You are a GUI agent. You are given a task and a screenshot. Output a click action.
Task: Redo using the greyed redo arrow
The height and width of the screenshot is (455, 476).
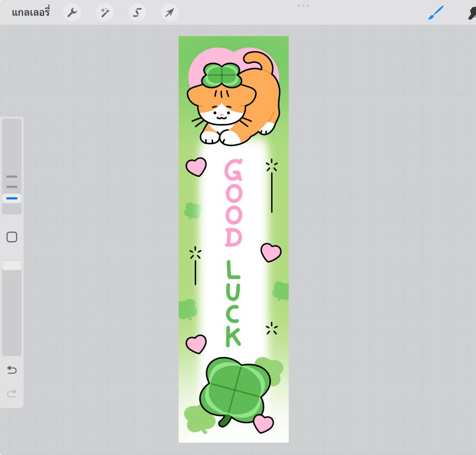point(12,394)
